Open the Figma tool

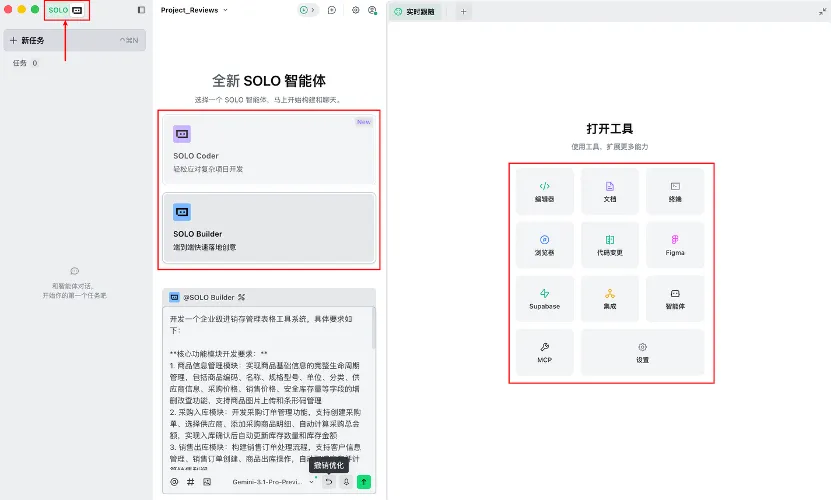[675, 245]
